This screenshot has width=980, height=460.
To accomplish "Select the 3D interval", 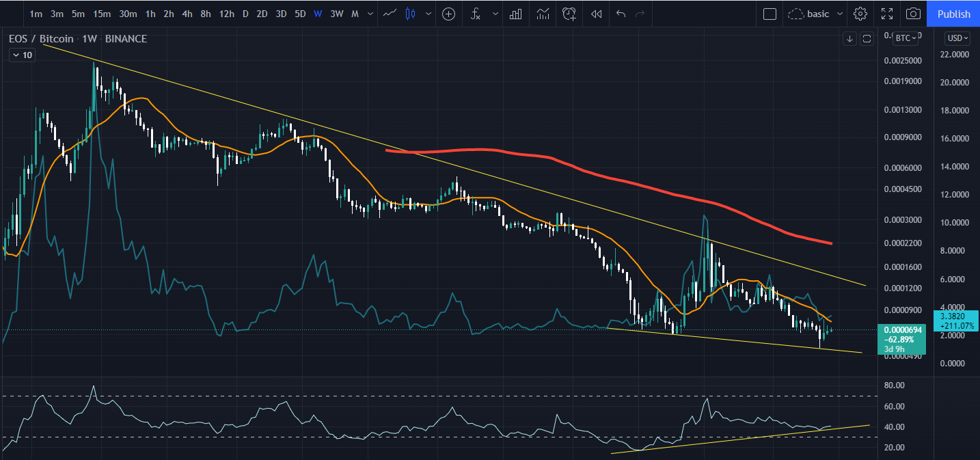I will [281, 14].
